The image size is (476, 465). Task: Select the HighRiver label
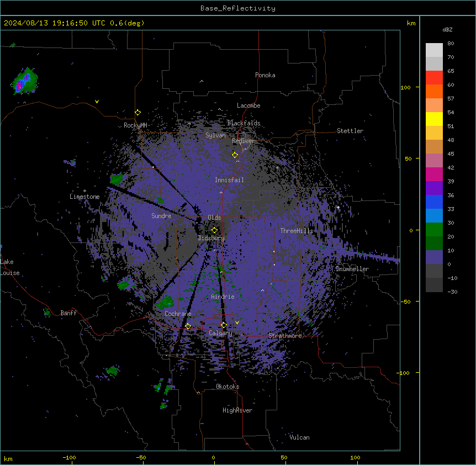point(237,410)
